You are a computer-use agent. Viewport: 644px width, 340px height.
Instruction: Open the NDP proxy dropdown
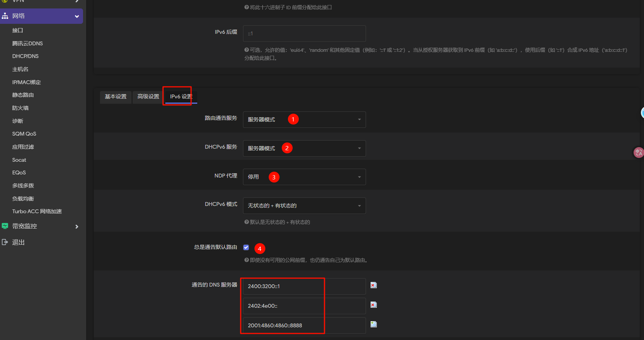pos(304,177)
